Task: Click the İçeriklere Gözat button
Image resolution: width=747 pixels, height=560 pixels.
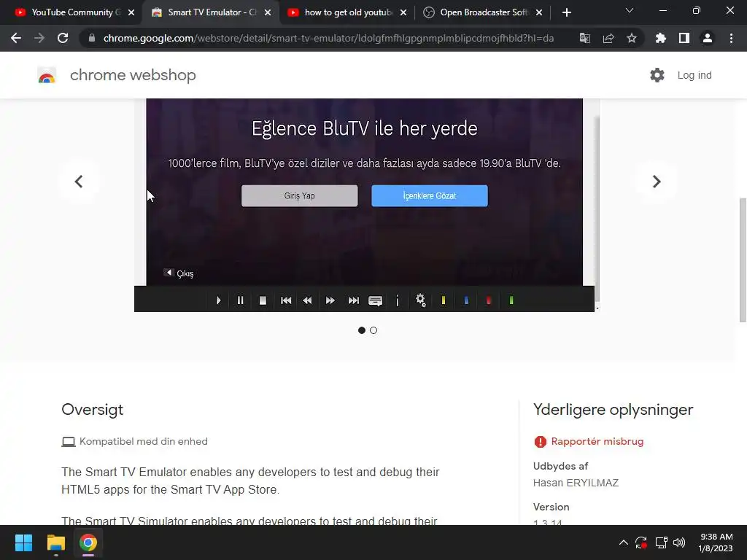Action: click(429, 195)
